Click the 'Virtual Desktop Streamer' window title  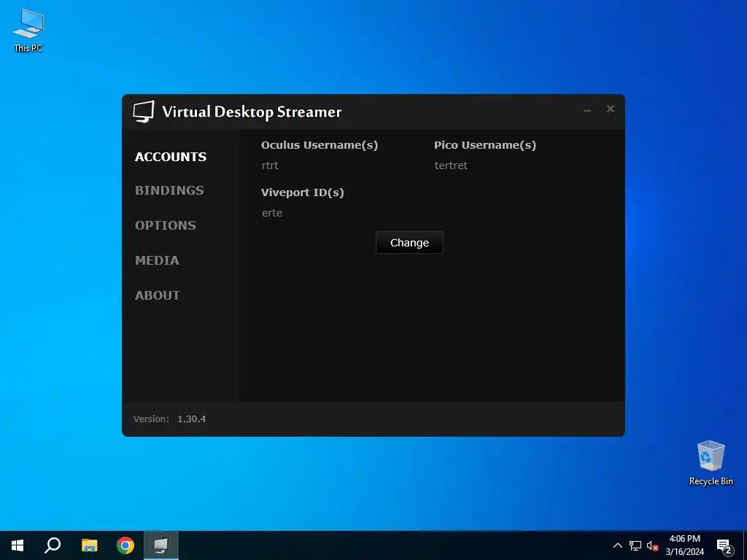(x=252, y=112)
